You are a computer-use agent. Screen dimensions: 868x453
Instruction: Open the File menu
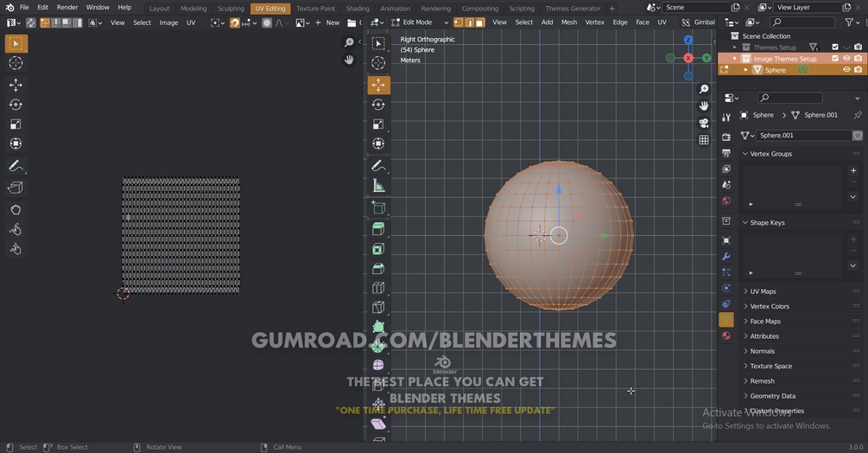coord(24,7)
